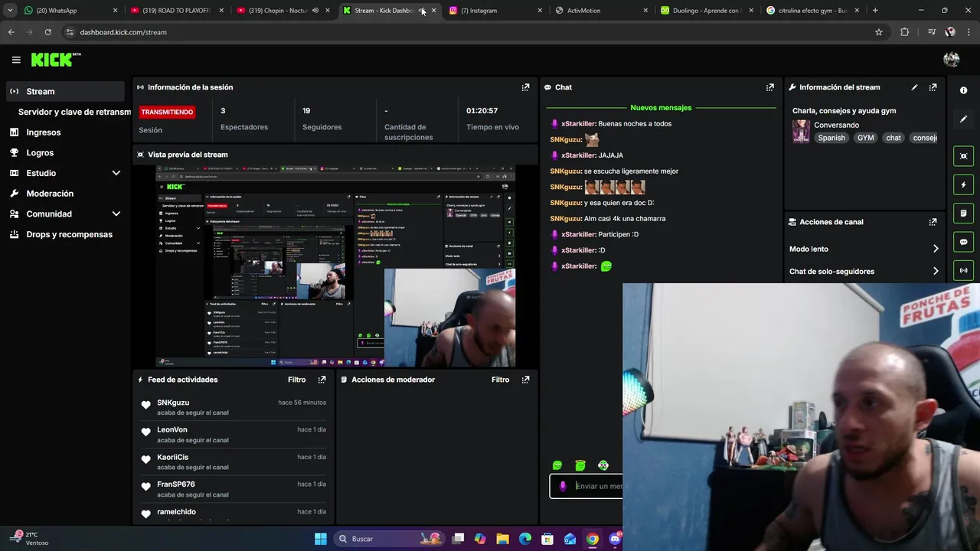
Task: Click xStarkiller's name on 'Participen :D' message
Action: (x=578, y=234)
